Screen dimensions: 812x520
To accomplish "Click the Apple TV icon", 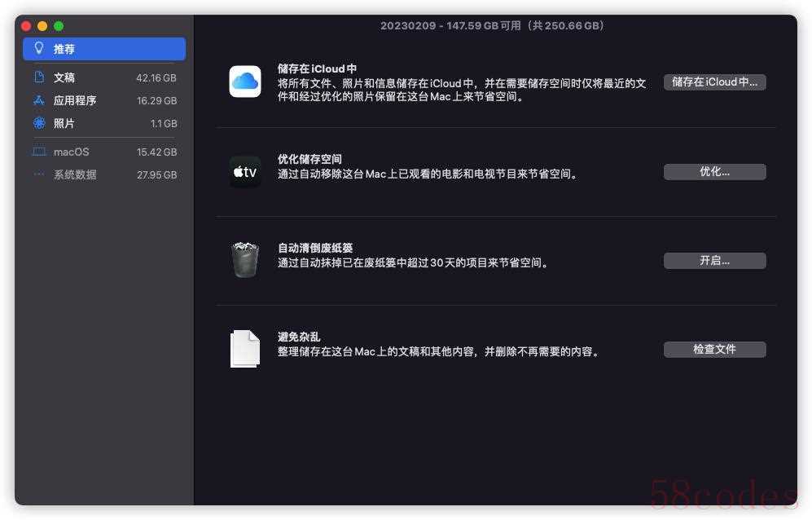I will 245,172.
